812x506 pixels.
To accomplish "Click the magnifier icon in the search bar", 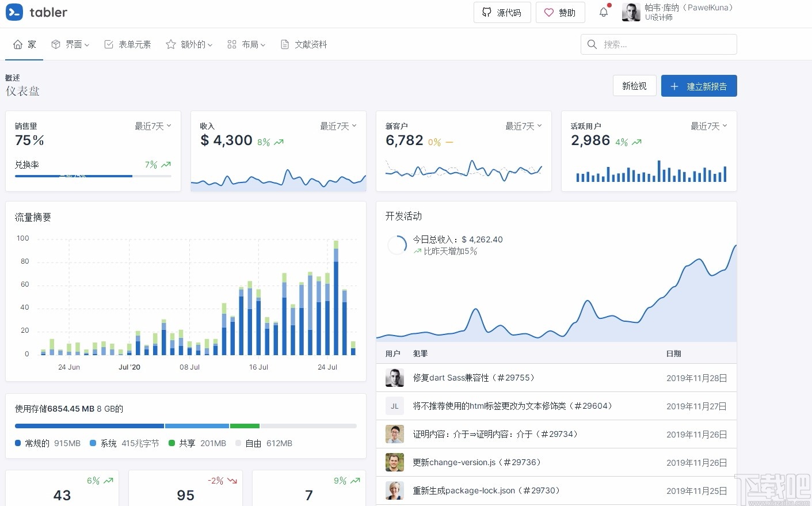I will pos(592,44).
